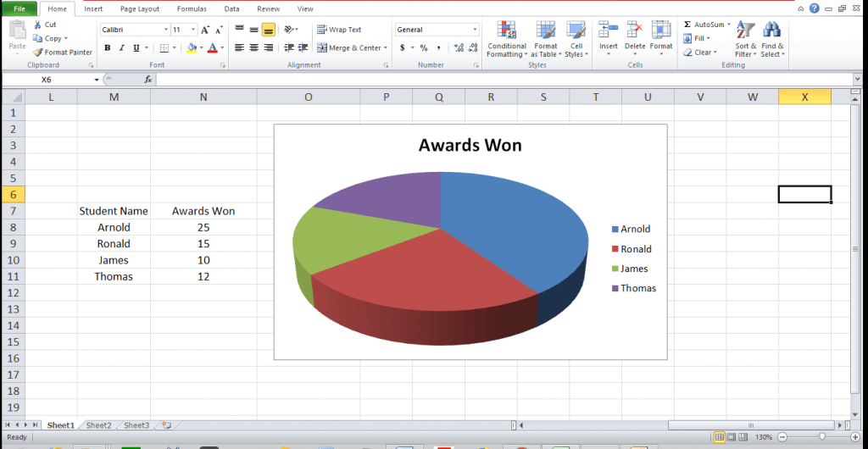Switch to the Sheet2 worksheet tab
This screenshot has height=449, width=868.
[x=98, y=425]
